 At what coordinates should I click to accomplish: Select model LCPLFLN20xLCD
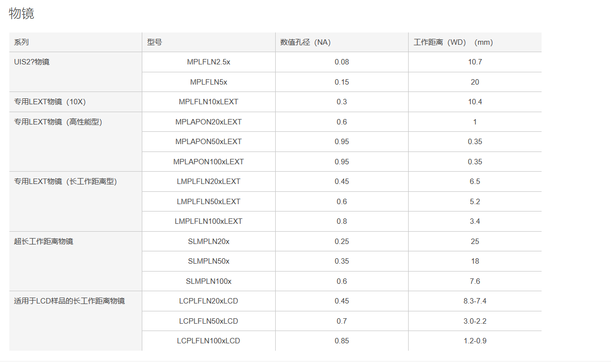[x=209, y=301]
